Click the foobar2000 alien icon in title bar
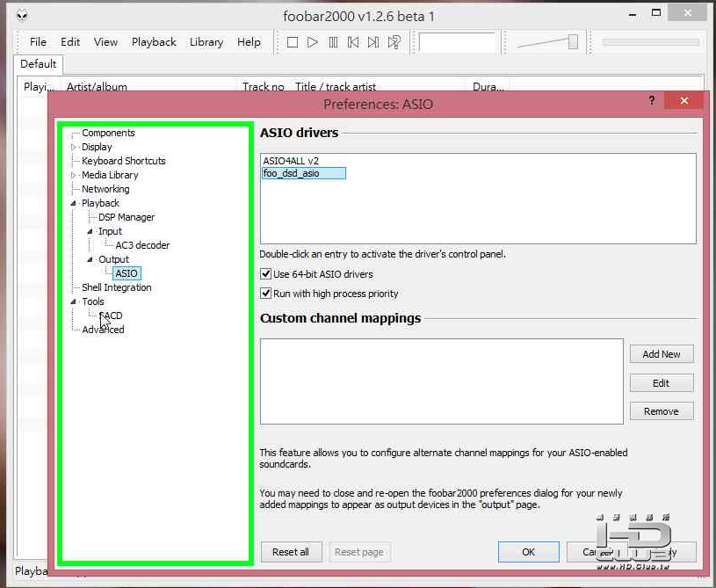The image size is (716, 588). tap(22, 16)
